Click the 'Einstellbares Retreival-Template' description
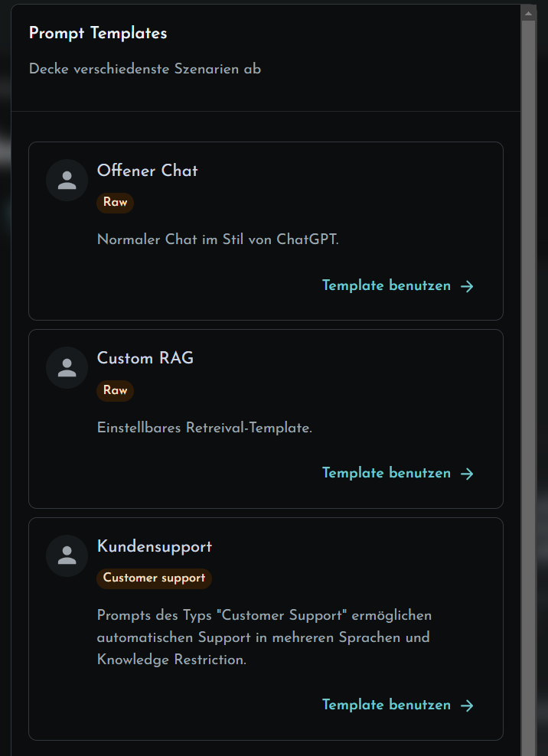548x756 pixels. click(204, 428)
